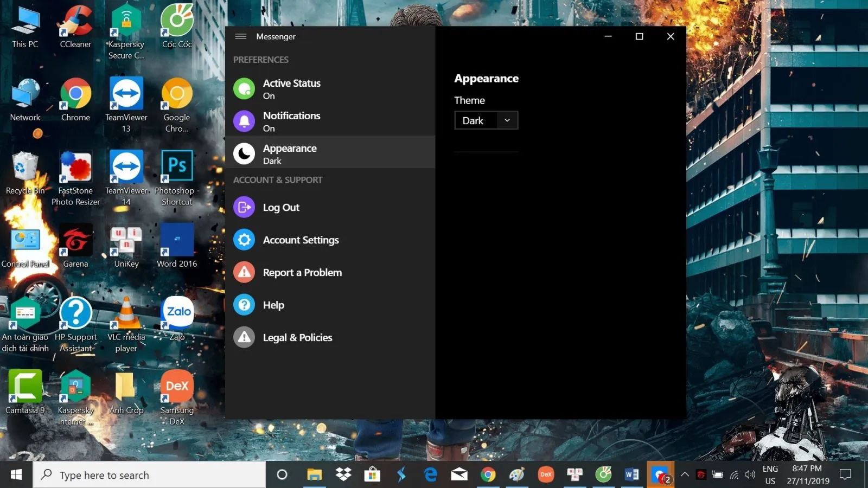Click the grey Legal & Policies icon
868x488 pixels.
pyautogui.click(x=244, y=337)
